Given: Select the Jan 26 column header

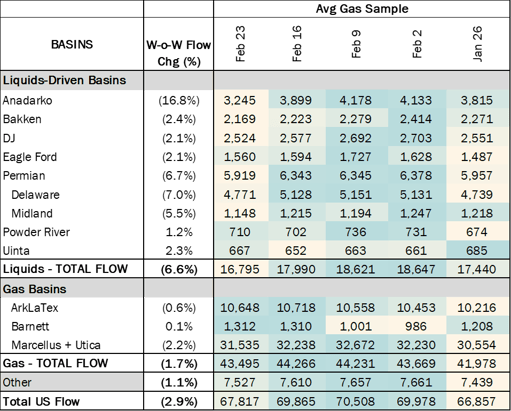Looking at the screenshot, I should pos(477,44).
